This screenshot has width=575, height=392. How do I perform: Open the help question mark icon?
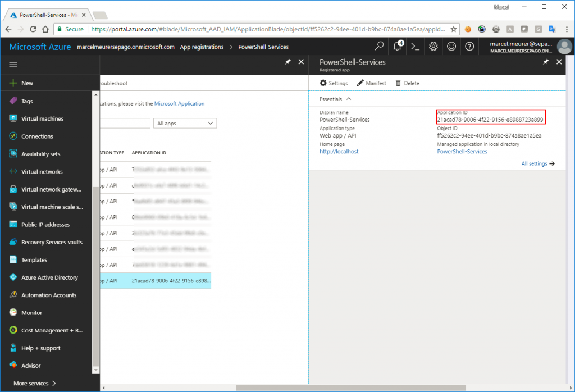click(x=469, y=47)
